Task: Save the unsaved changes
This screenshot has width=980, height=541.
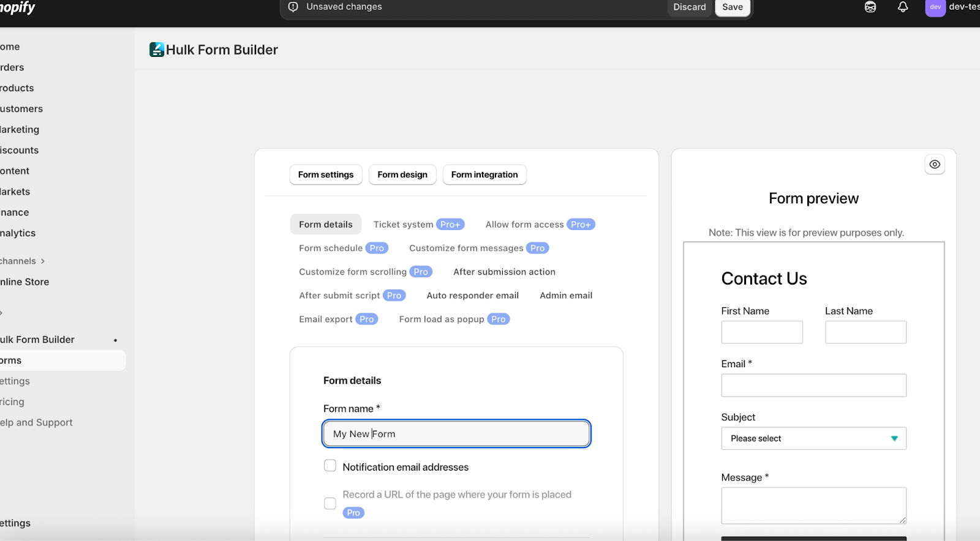Action: 733,7
